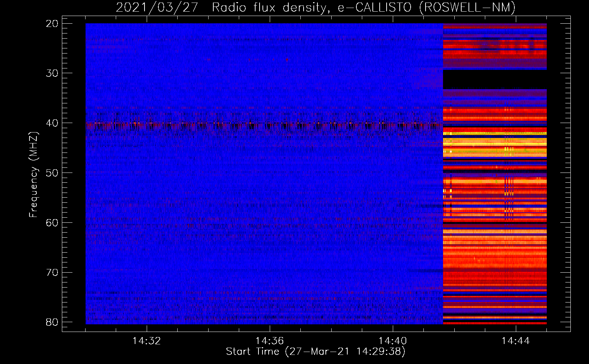Click the 'Start Time (27-Mar-21 14:29:38)' label
This screenshot has height=364, width=589.
coord(316,352)
